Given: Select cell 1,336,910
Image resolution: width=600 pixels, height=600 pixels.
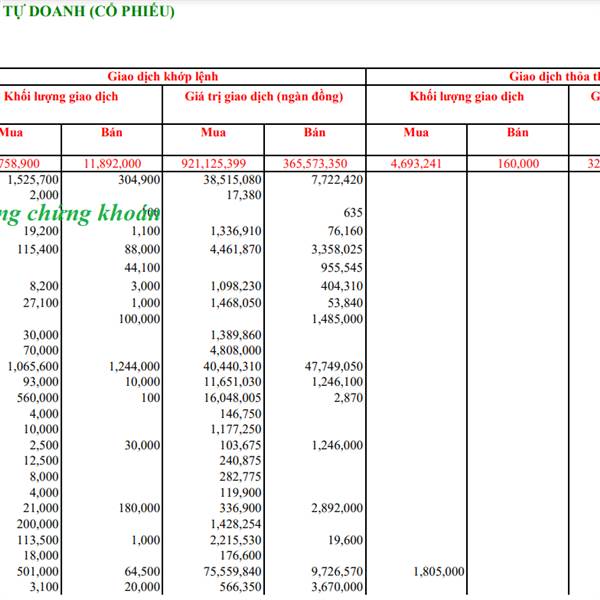Looking at the screenshot, I should [x=236, y=231].
